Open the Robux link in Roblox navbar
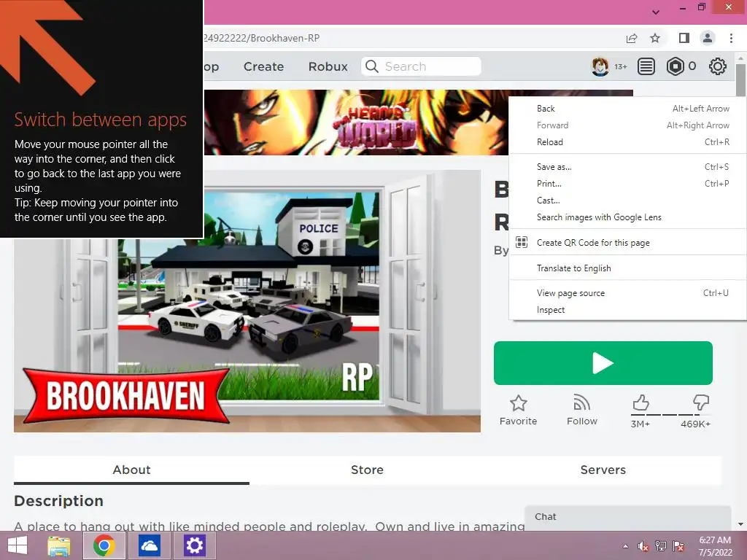Screen dimensions: 747x560 (328, 66)
